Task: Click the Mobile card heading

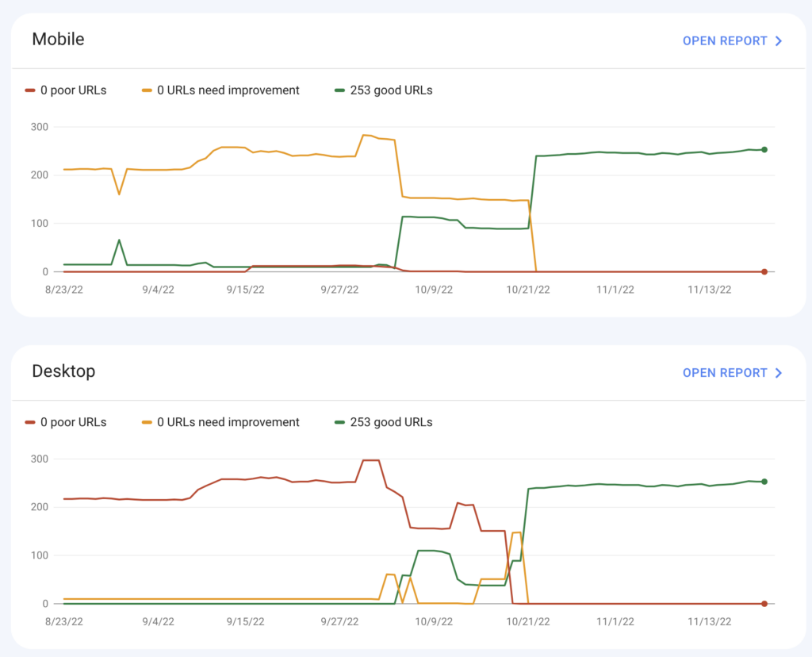Action: tap(58, 40)
